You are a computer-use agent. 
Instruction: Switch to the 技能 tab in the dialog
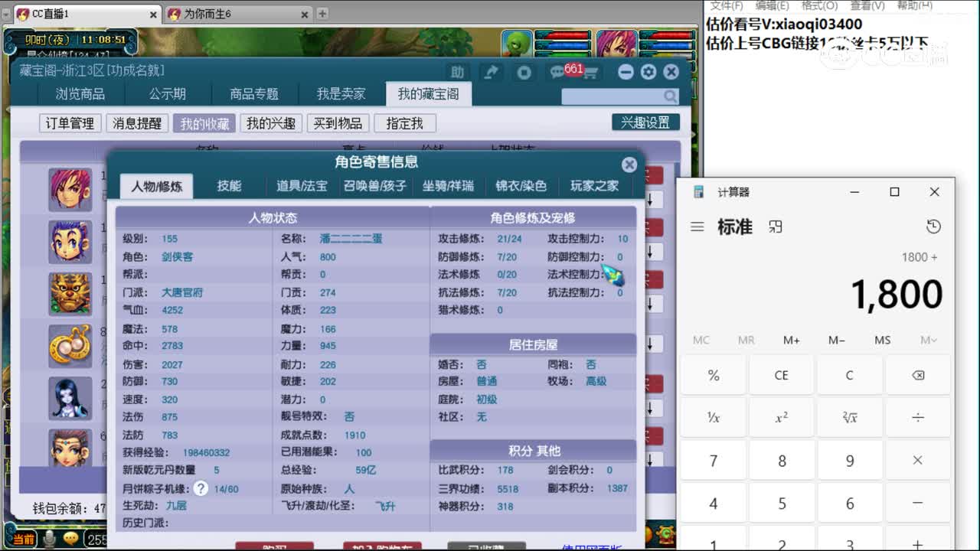pyautogui.click(x=230, y=185)
